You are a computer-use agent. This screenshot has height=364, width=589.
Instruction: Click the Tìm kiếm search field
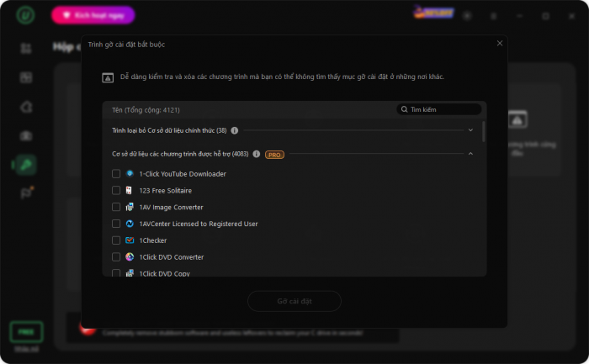(438, 109)
